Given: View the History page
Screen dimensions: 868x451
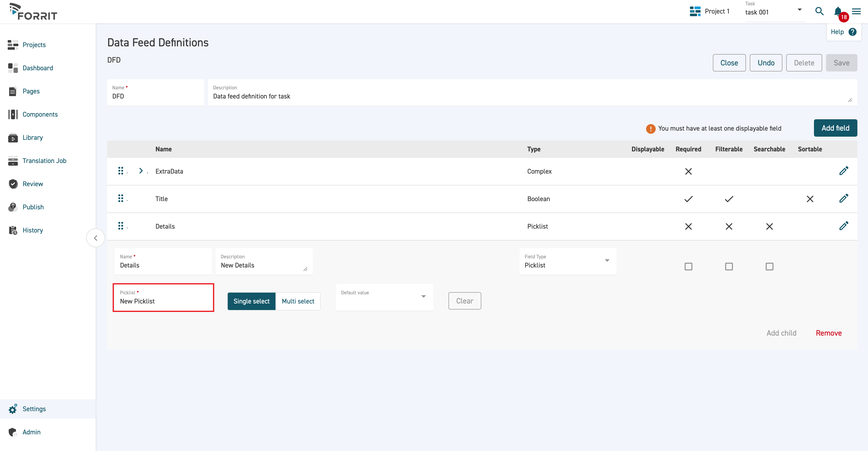Looking at the screenshot, I should click(32, 230).
